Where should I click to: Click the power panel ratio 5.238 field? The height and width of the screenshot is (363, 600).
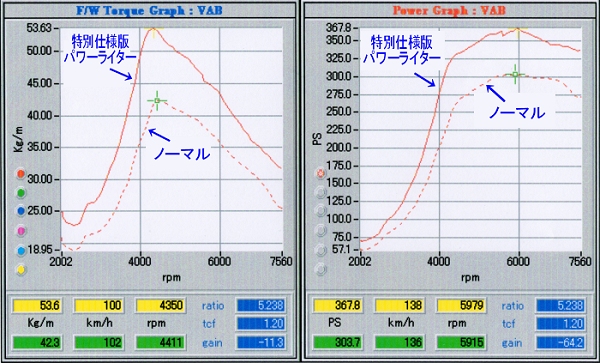561,305
